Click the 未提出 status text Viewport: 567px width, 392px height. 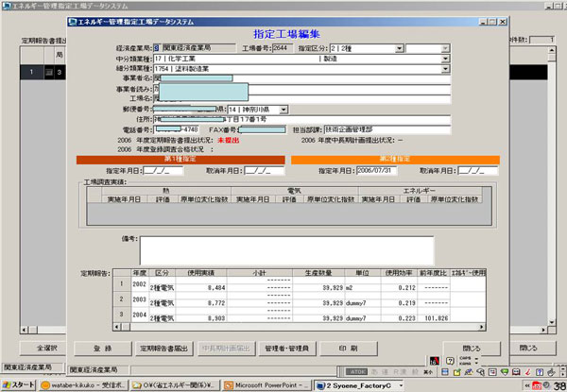[228, 140]
